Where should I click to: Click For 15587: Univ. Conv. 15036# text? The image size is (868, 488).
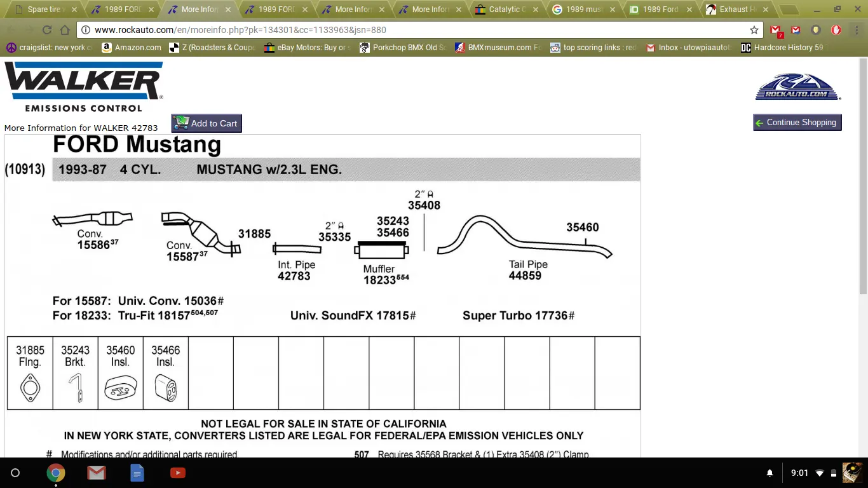click(x=138, y=301)
